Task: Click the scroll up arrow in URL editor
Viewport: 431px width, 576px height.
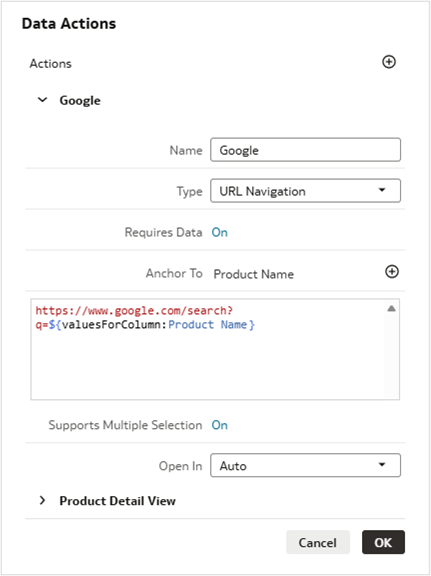Action: (391, 309)
